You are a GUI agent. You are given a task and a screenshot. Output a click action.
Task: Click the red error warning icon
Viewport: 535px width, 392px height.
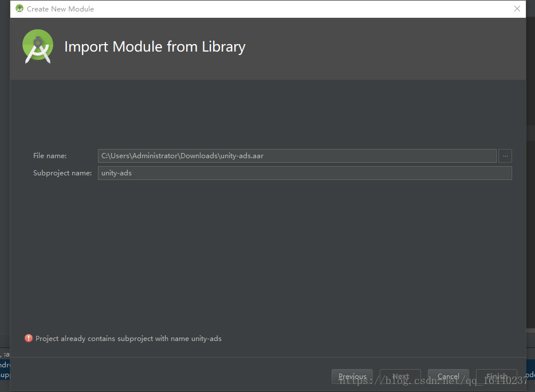point(29,338)
